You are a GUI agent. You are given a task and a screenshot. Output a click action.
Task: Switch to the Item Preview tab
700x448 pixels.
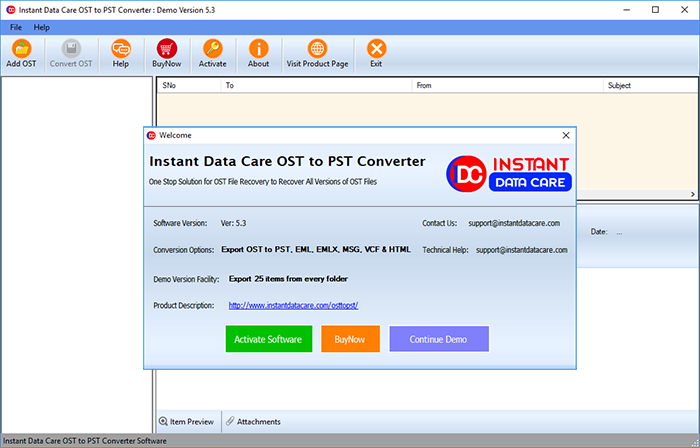[x=187, y=422]
